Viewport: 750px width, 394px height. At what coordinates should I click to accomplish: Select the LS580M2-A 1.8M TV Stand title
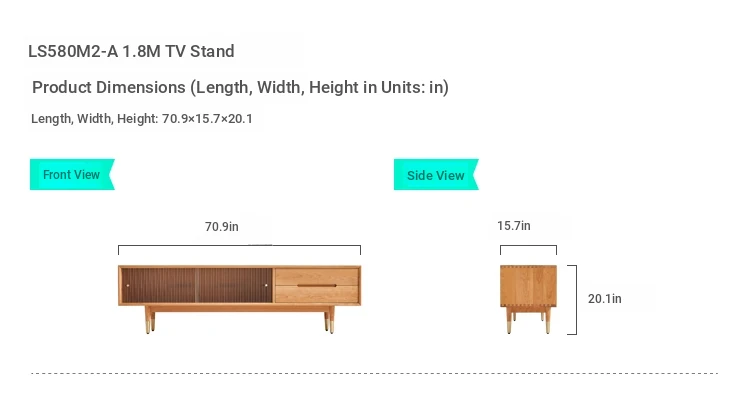[131, 51]
